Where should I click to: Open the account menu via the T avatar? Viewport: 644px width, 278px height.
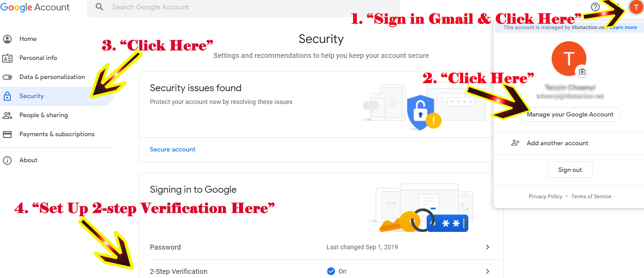click(x=636, y=7)
